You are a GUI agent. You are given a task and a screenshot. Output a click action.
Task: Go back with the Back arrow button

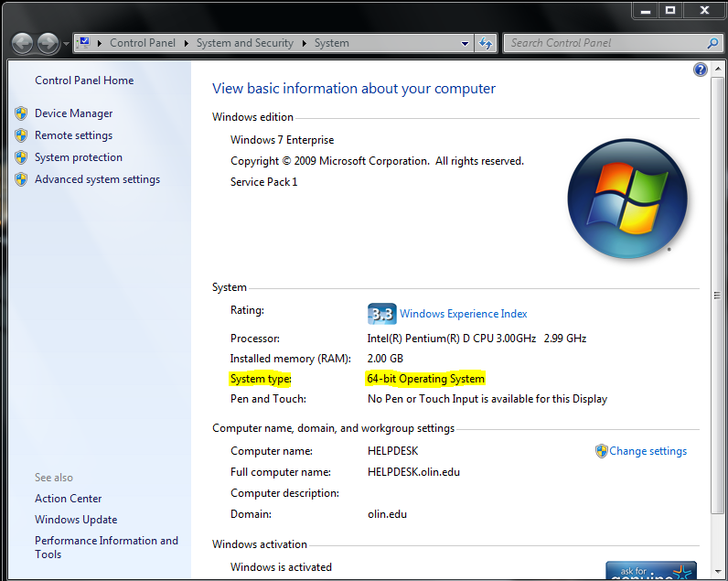click(x=22, y=44)
